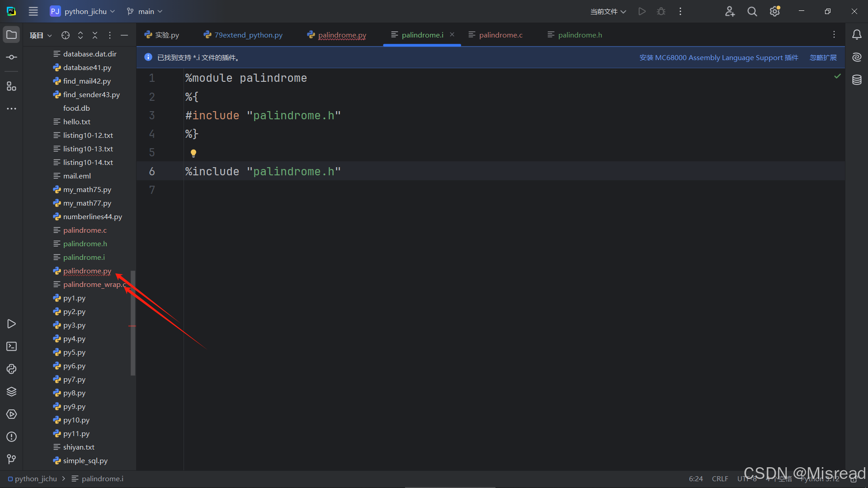868x488 pixels.
Task: Open the Database tool window
Action: pos(857,80)
